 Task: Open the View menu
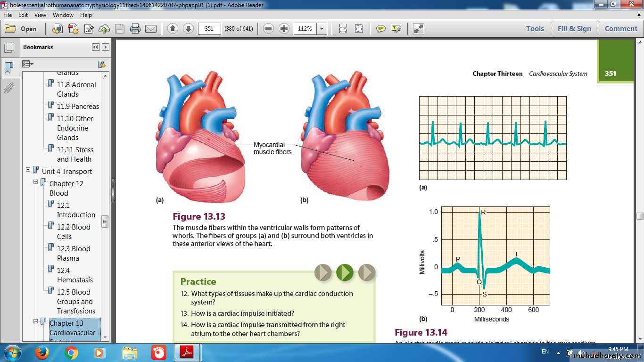40,15
